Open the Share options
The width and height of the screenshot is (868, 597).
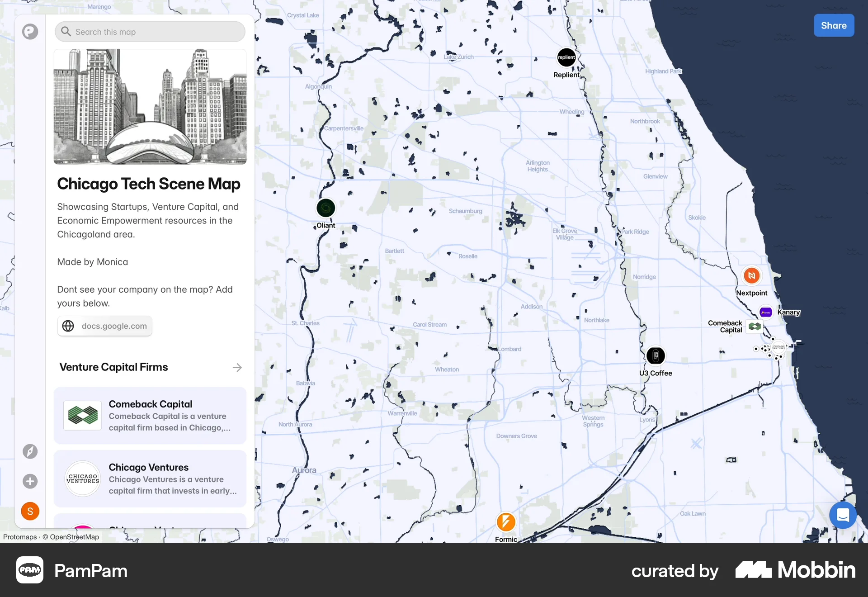[x=833, y=25]
